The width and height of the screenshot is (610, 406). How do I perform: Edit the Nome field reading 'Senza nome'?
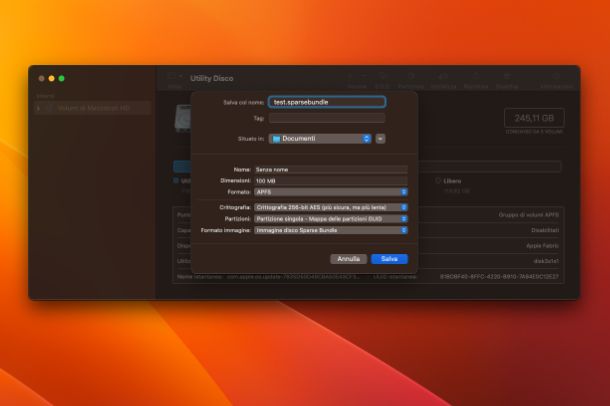click(x=331, y=170)
